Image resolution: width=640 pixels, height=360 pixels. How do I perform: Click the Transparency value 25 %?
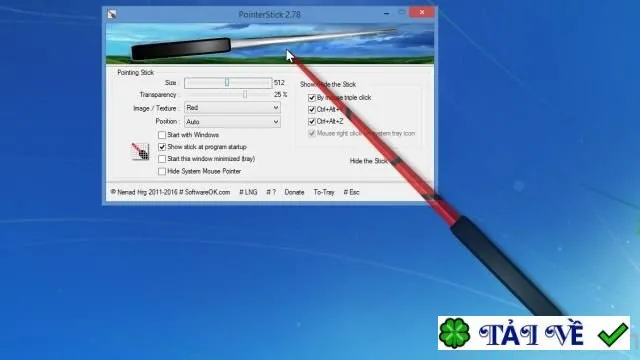click(280, 94)
